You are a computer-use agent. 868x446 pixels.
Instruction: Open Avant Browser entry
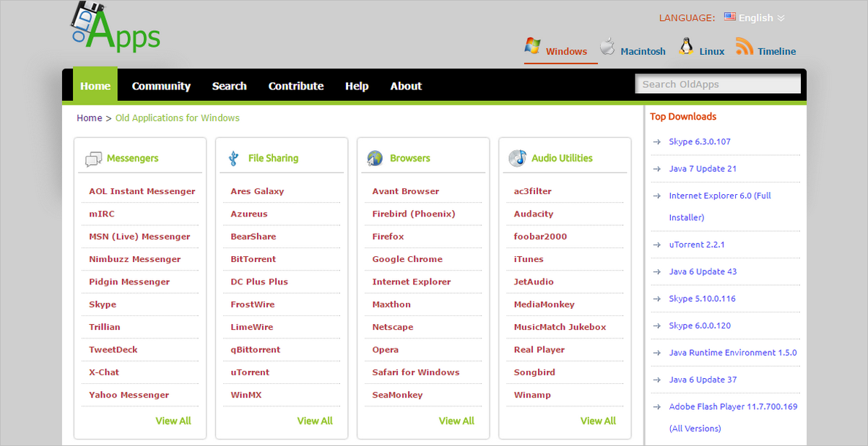point(405,191)
